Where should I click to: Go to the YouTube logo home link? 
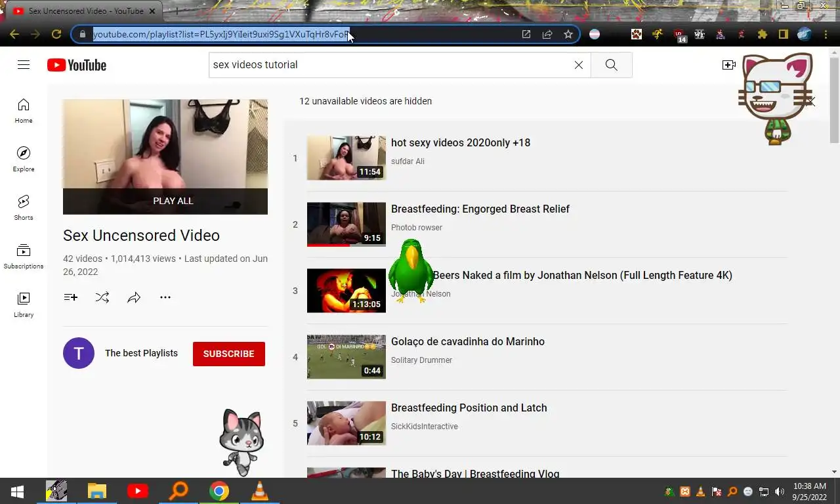(77, 65)
